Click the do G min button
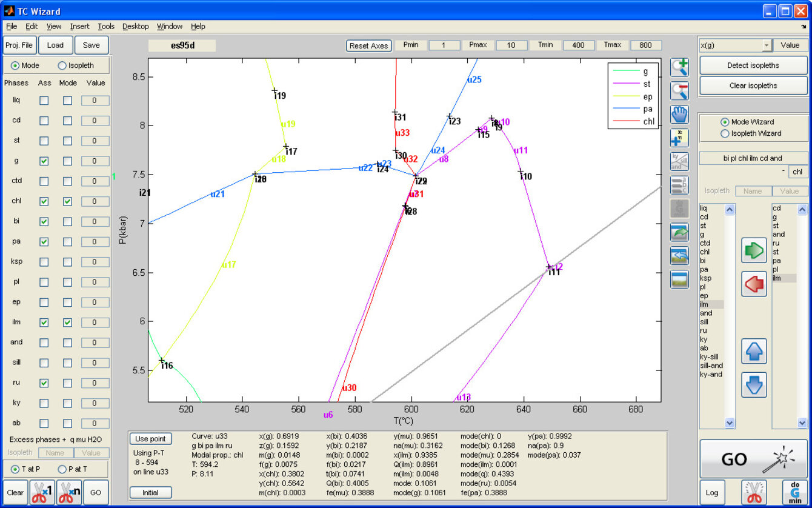The height and width of the screenshot is (508, 812). pyautogui.click(x=794, y=492)
